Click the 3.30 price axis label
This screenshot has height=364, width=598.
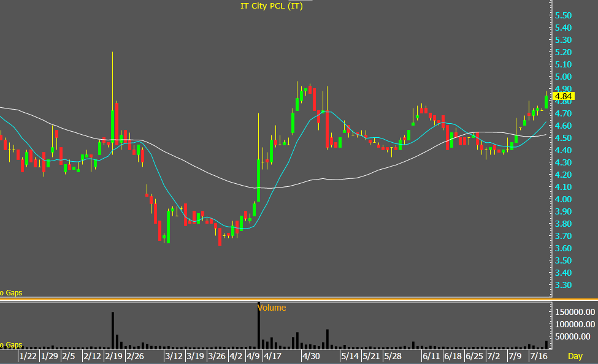[563, 285]
